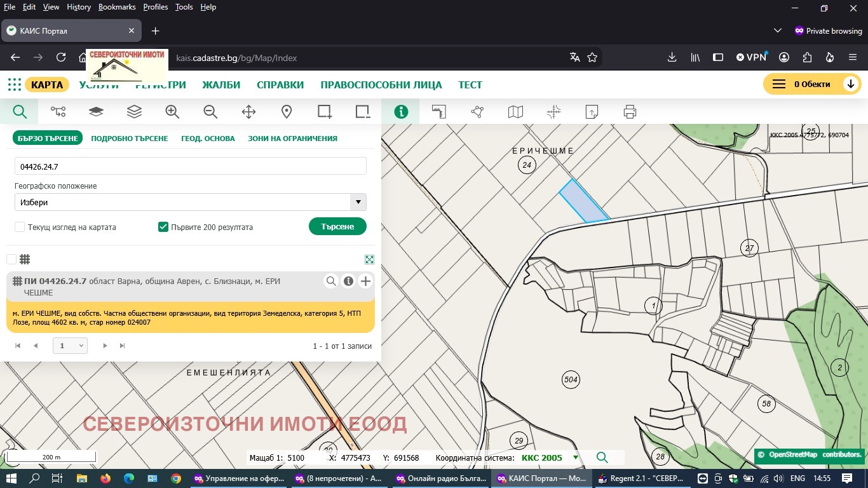The height and width of the screenshot is (488, 868).
Task: Translate this page icon in address bar
Action: [x=574, y=57]
